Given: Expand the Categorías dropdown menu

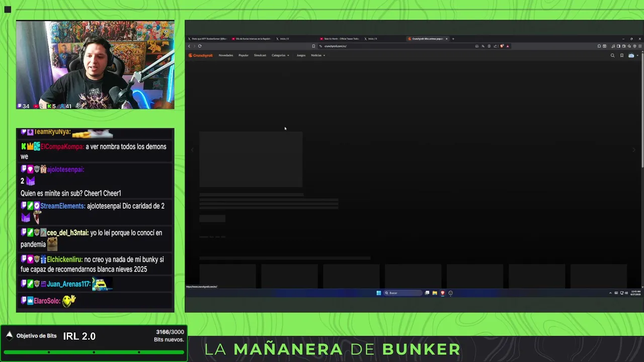Looking at the screenshot, I should click(280, 55).
